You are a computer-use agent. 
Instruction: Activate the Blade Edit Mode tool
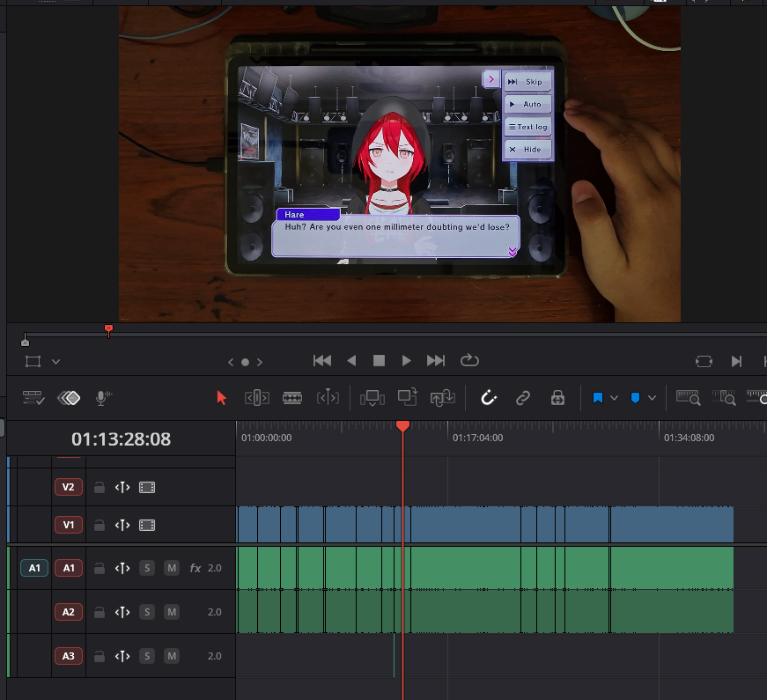coord(292,398)
